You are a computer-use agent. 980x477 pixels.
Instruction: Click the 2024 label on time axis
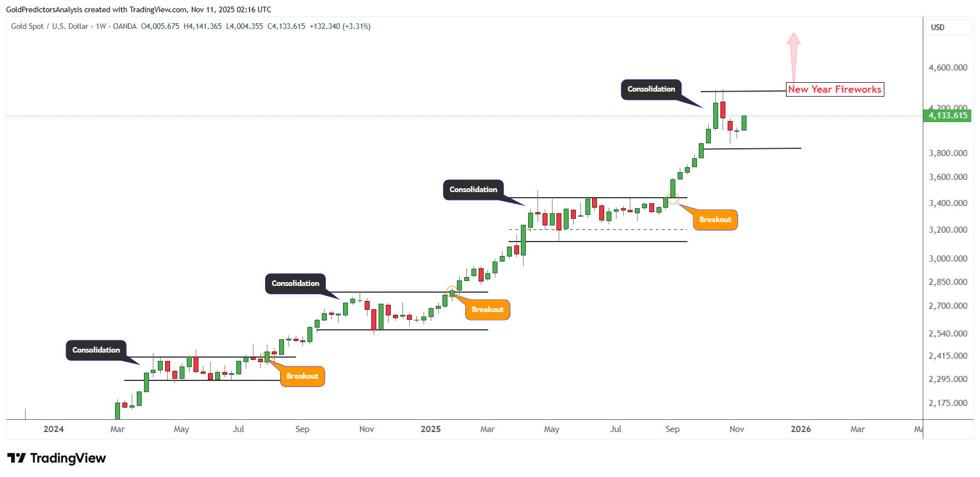(53, 429)
